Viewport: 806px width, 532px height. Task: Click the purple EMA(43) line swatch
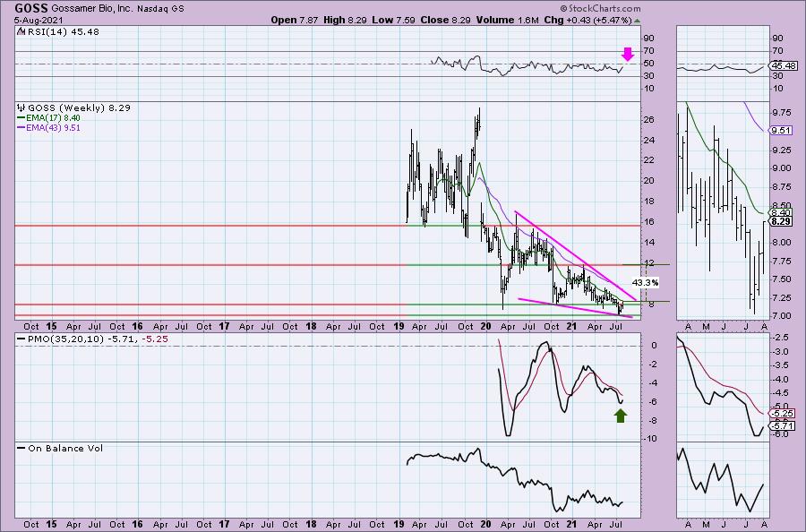pyautogui.click(x=21, y=127)
